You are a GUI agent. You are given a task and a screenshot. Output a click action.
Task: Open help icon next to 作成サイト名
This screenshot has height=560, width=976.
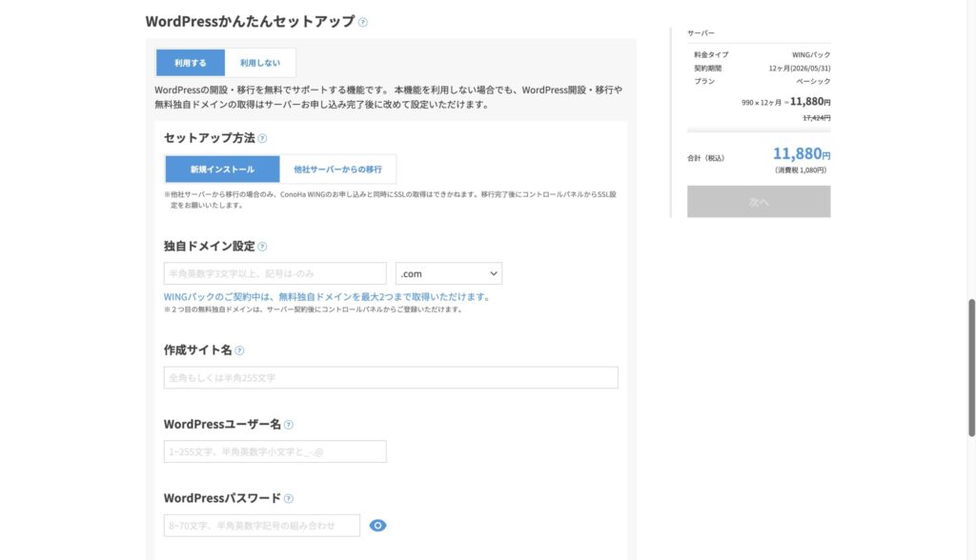pos(239,350)
